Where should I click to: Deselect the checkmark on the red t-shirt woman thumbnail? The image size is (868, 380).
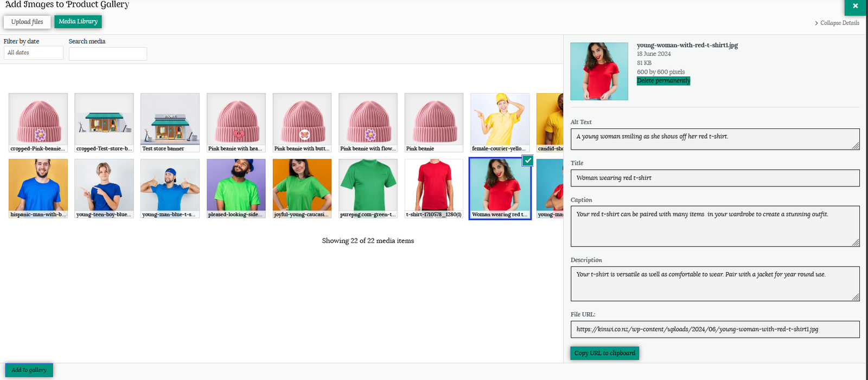[528, 160]
